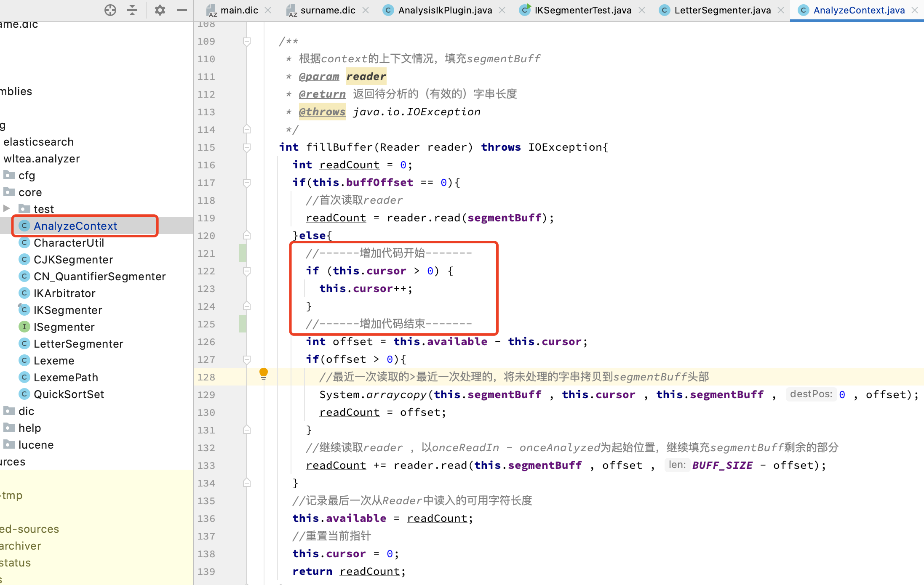The width and height of the screenshot is (924, 585).
Task: Locate the open file in project tree
Action: tap(109, 10)
